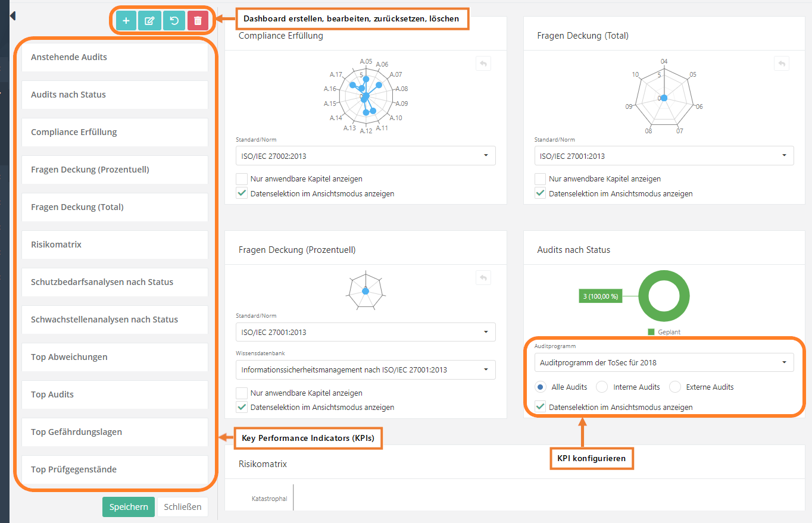The height and width of the screenshot is (523, 812).
Task: Click the Schließen button
Action: point(183,507)
